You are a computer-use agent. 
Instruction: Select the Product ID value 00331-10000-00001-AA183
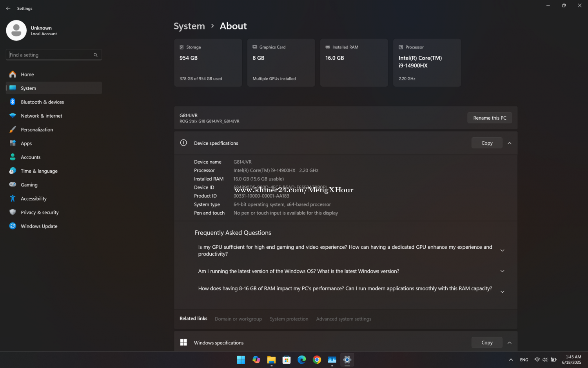coord(261,196)
